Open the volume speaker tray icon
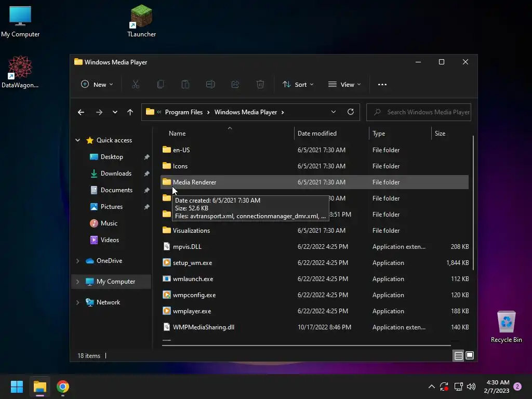This screenshot has height=399, width=532. click(471, 387)
